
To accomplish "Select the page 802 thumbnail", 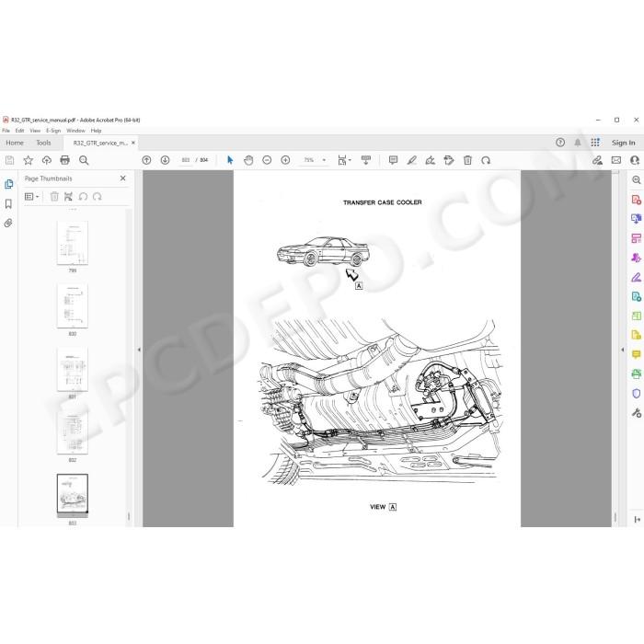I will [73, 432].
